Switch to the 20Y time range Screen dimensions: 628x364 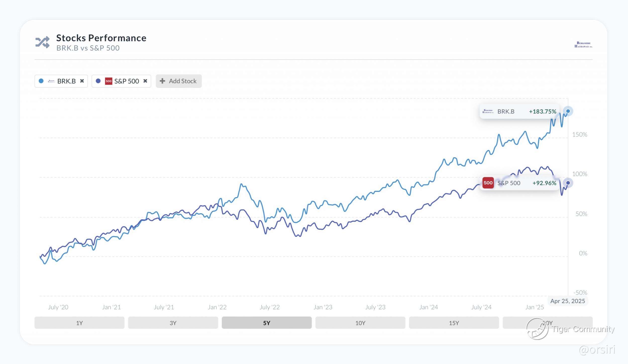pos(548,323)
